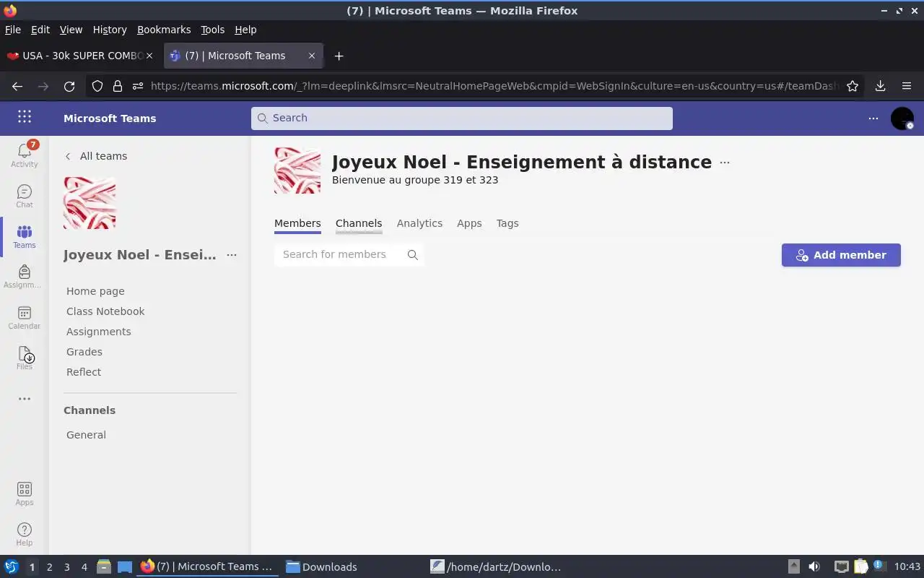Click the Firefox back arrow
This screenshot has width=924, height=578.
tap(17, 86)
